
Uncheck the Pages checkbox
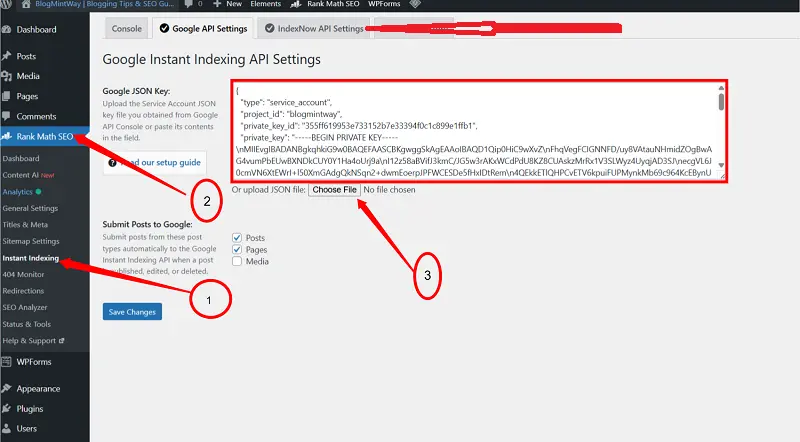(237, 249)
